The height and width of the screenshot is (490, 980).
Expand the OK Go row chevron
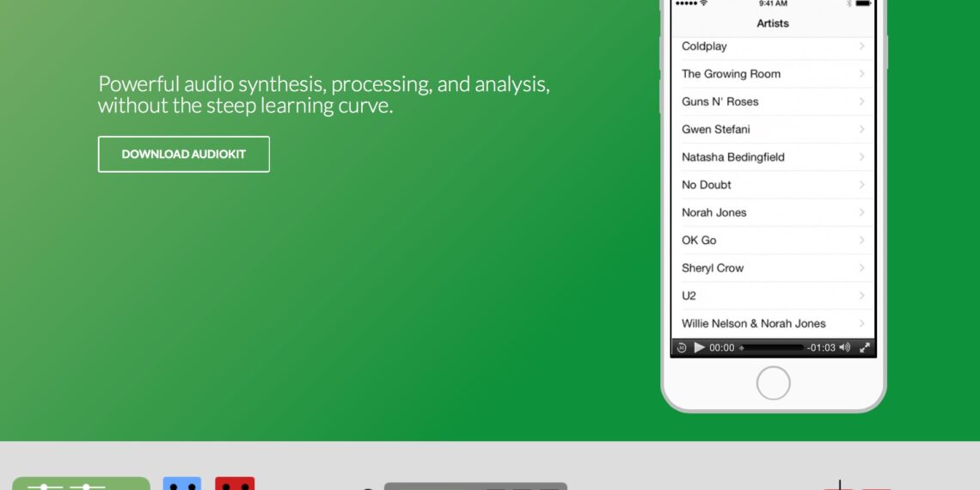coord(862,240)
